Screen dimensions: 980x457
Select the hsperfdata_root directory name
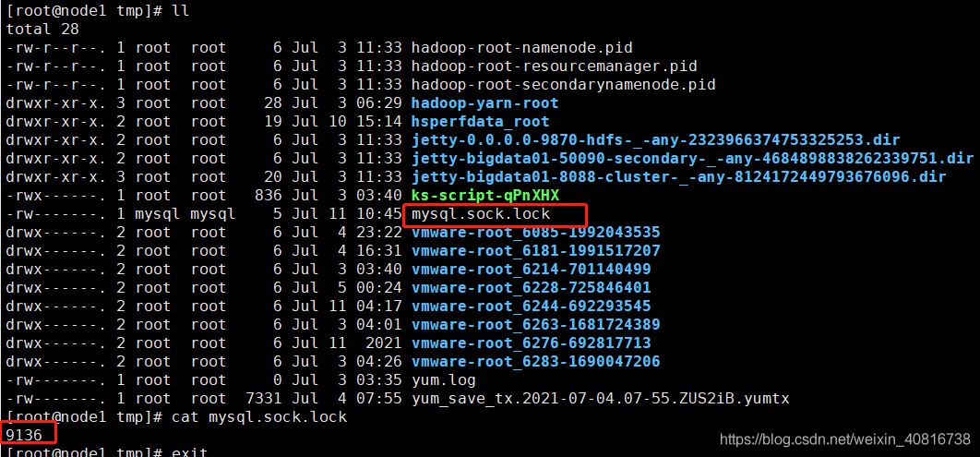[x=481, y=121]
